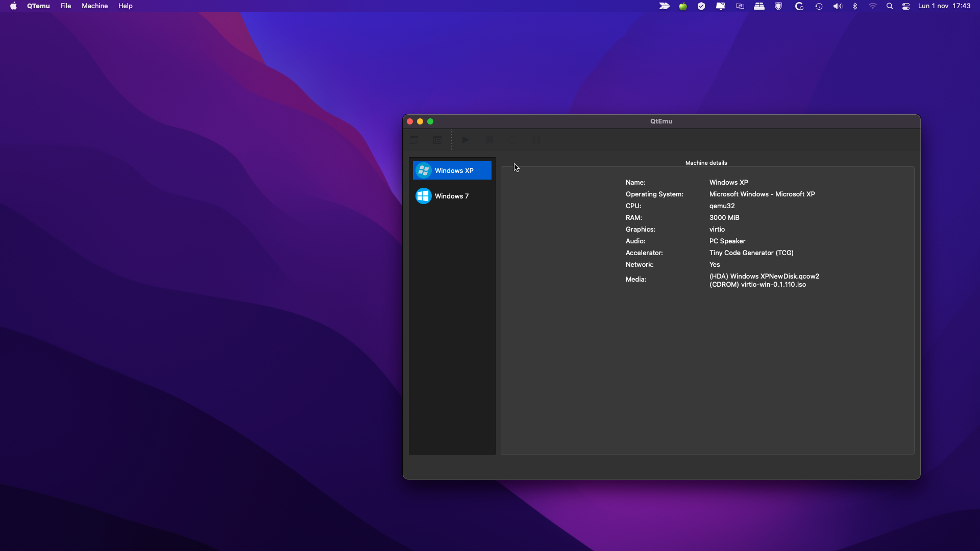Open the QTemu application menu

38,6
